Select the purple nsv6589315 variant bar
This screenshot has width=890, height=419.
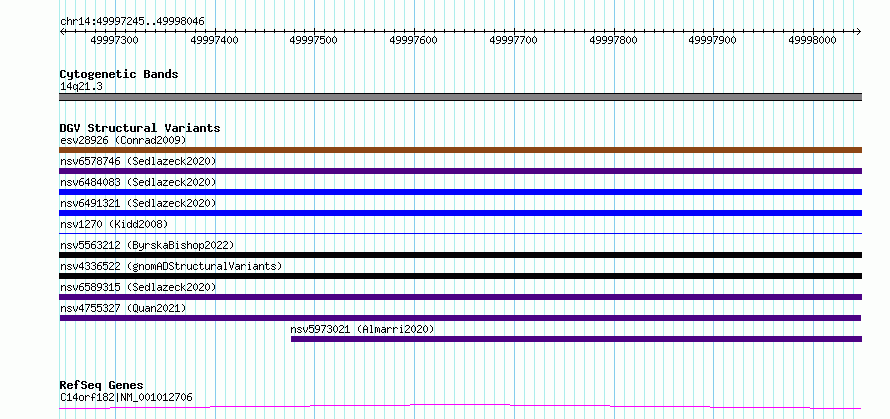[x=461, y=297]
